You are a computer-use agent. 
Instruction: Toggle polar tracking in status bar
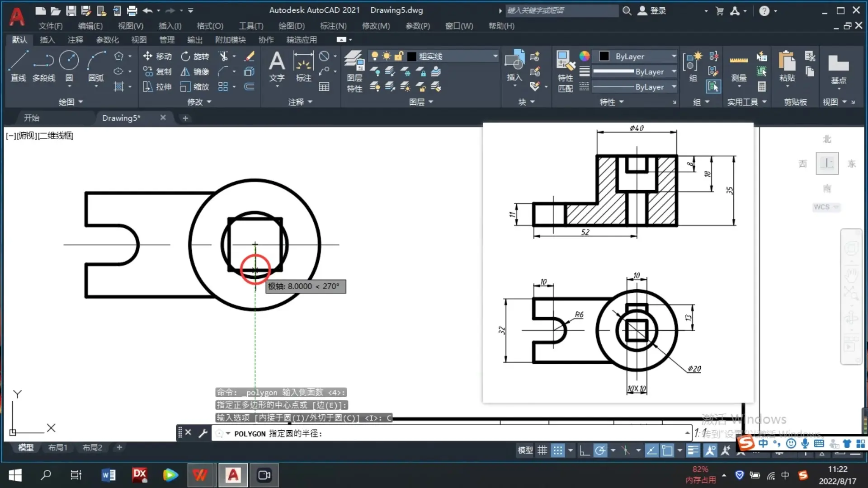tap(600, 450)
